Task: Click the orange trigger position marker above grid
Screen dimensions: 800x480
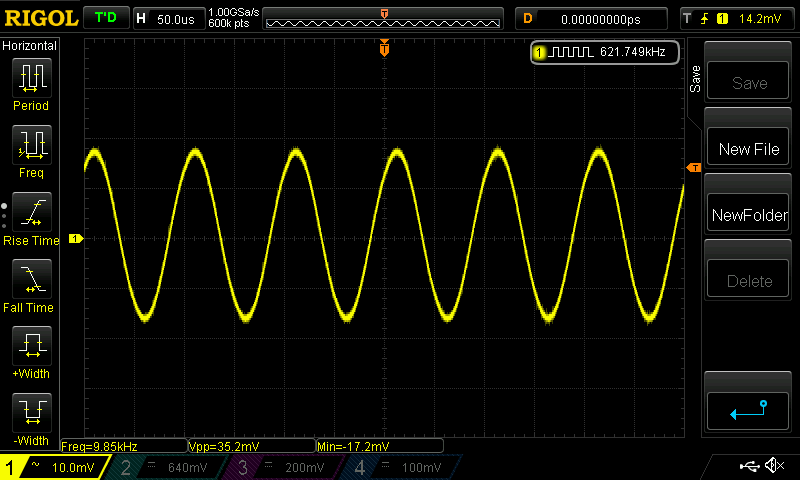Action: click(384, 48)
